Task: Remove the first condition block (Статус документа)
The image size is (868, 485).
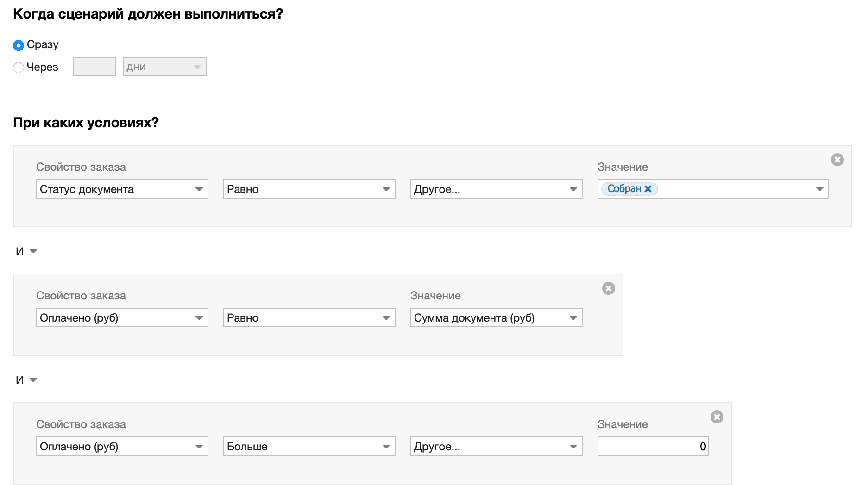Action: coord(837,160)
